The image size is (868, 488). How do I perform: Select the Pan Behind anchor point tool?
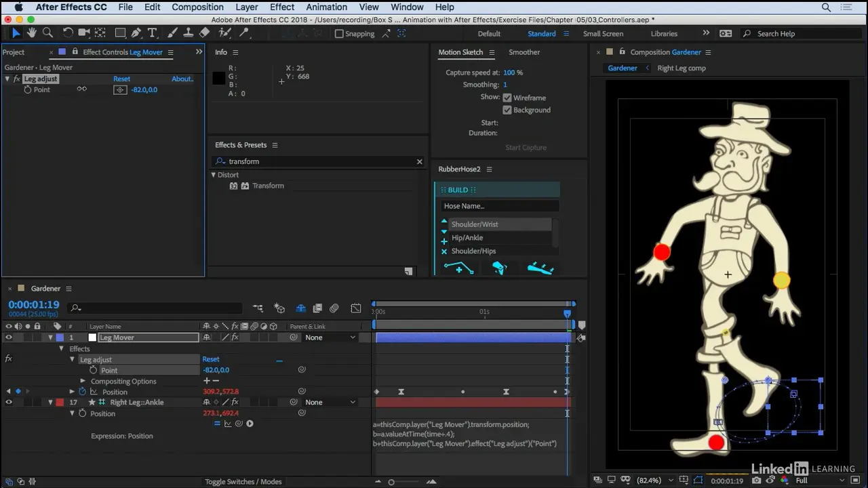tap(100, 33)
